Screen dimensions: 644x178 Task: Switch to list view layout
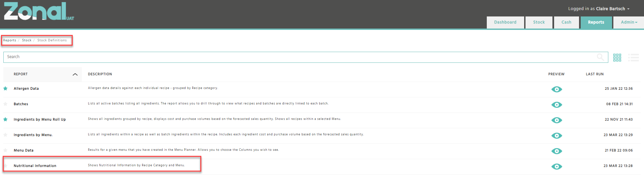[x=633, y=57]
